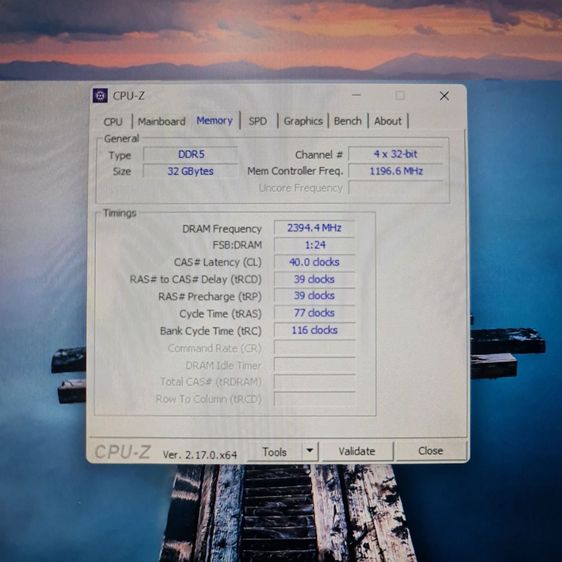Close CPU-Z with the X icon
Screen dimensions: 562x562
pyautogui.click(x=444, y=96)
